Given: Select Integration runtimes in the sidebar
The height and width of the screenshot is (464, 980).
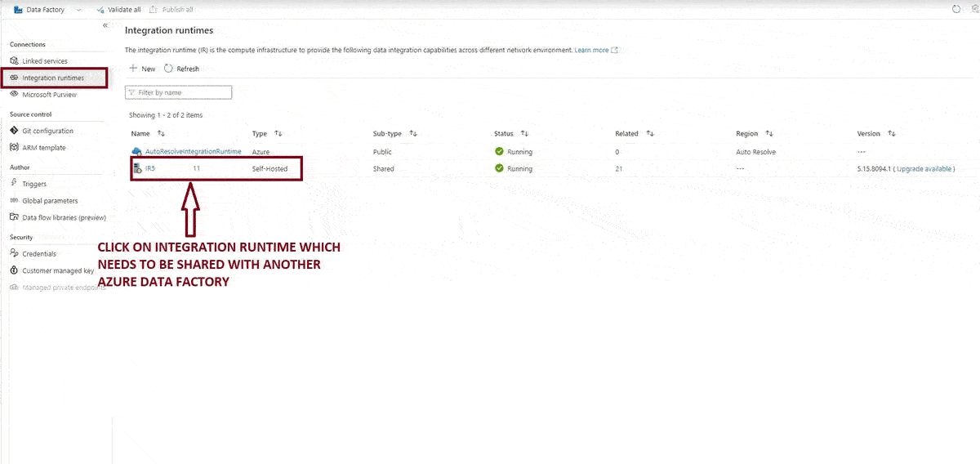Looking at the screenshot, I should [x=53, y=78].
